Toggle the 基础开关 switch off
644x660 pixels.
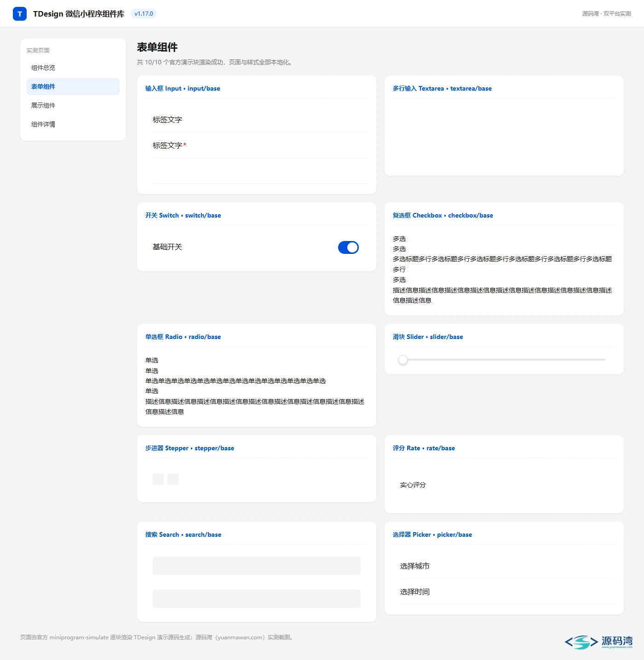[348, 247]
